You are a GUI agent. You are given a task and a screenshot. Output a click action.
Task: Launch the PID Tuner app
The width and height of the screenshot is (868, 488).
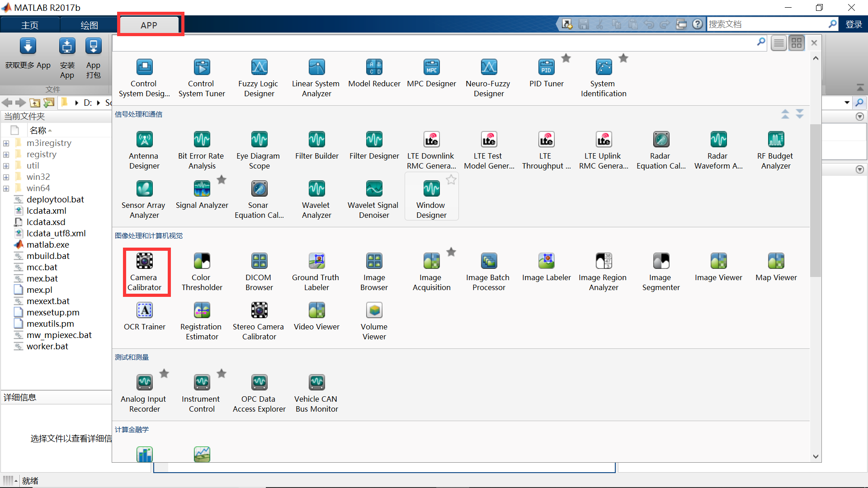(546, 73)
